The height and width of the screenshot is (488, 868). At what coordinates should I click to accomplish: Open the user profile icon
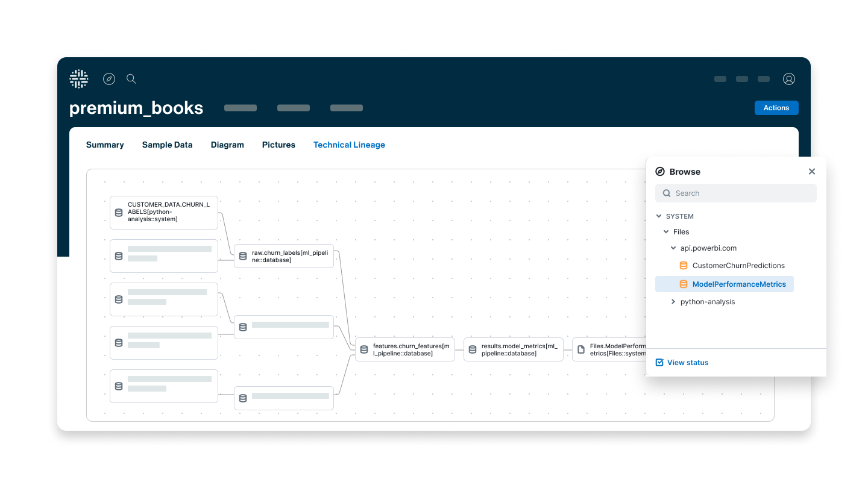point(789,79)
